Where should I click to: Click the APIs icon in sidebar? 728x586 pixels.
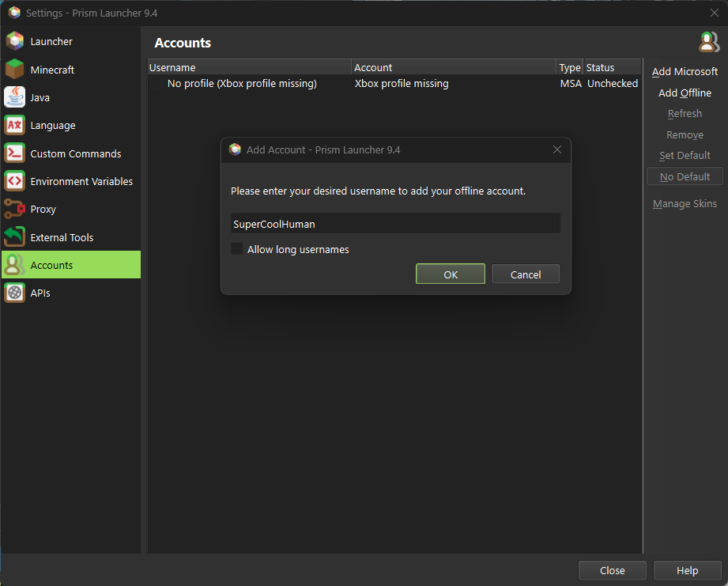pyautogui.click(x=15, y=293)
